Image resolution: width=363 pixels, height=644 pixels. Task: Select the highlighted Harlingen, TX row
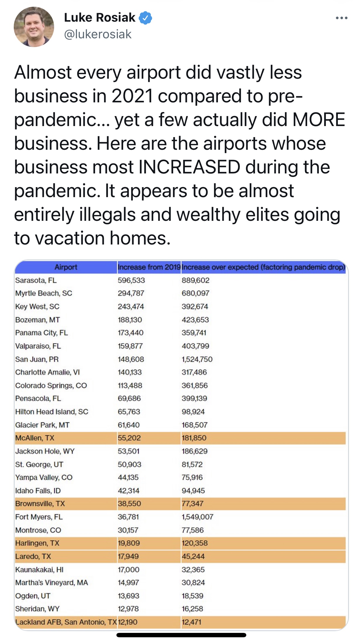click(x=180, y=543)
